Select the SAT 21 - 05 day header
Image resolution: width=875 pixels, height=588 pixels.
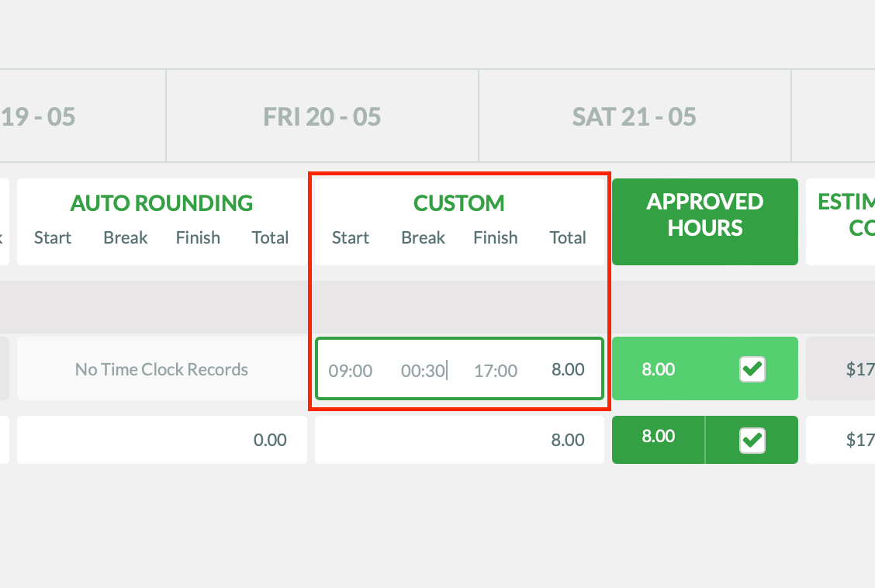tap(635, 116)
